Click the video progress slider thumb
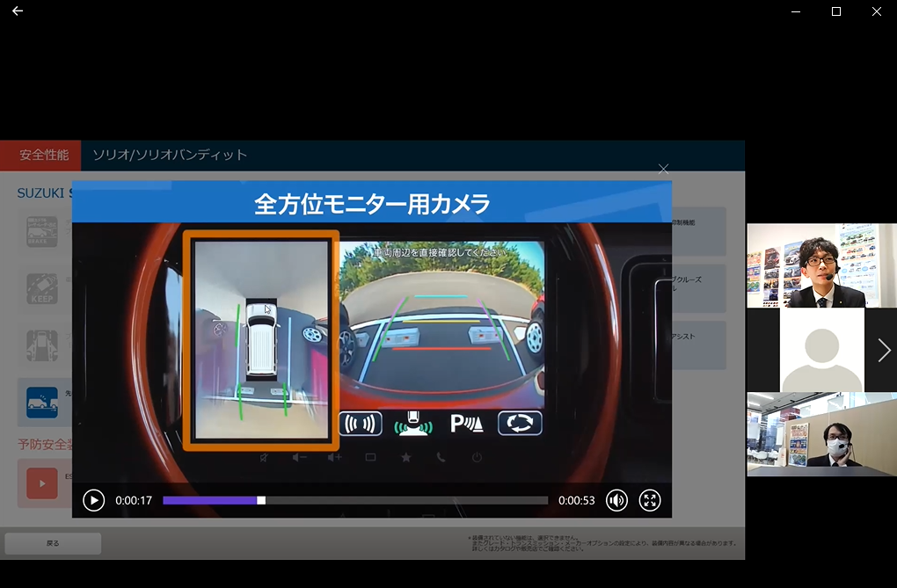897x588 pixels. pyautogui.click(x=261, y=500)
